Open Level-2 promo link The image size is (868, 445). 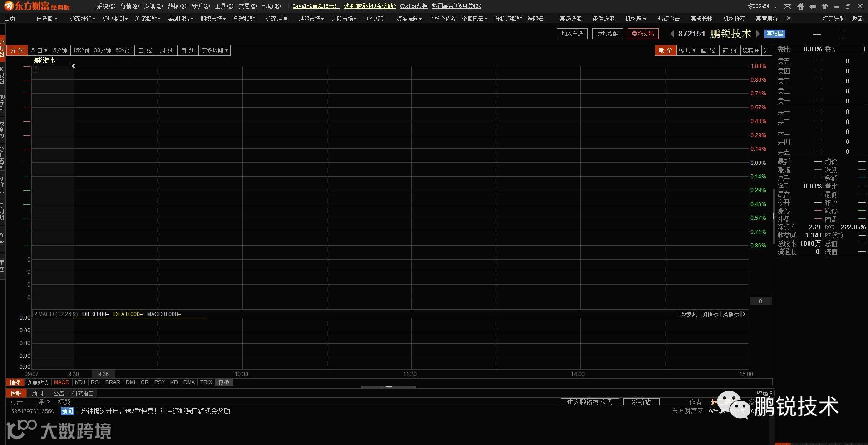[316, 6]
